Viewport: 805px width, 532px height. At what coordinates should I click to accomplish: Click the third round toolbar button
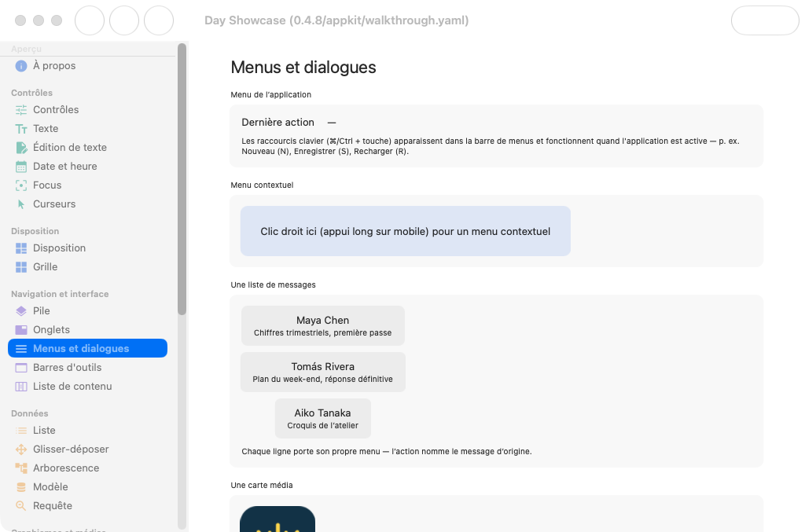click(159, 20)
